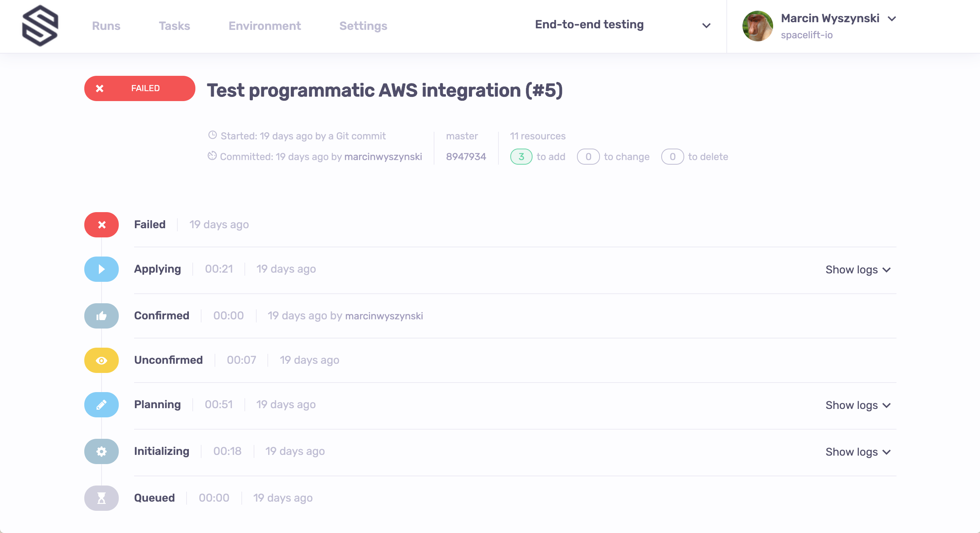Go to the Runs tab
Screen dimensions: 980x533
[106, 26]
